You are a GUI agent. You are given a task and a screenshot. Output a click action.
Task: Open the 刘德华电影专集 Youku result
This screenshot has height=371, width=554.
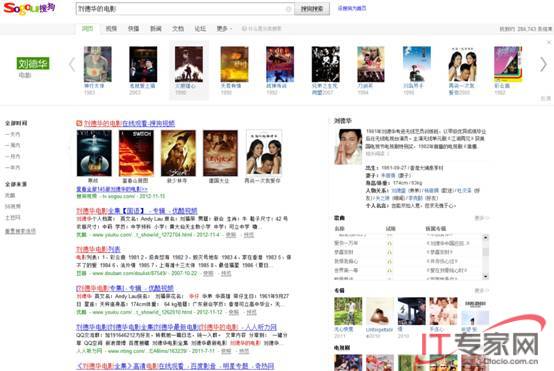[x=125, y=288]
